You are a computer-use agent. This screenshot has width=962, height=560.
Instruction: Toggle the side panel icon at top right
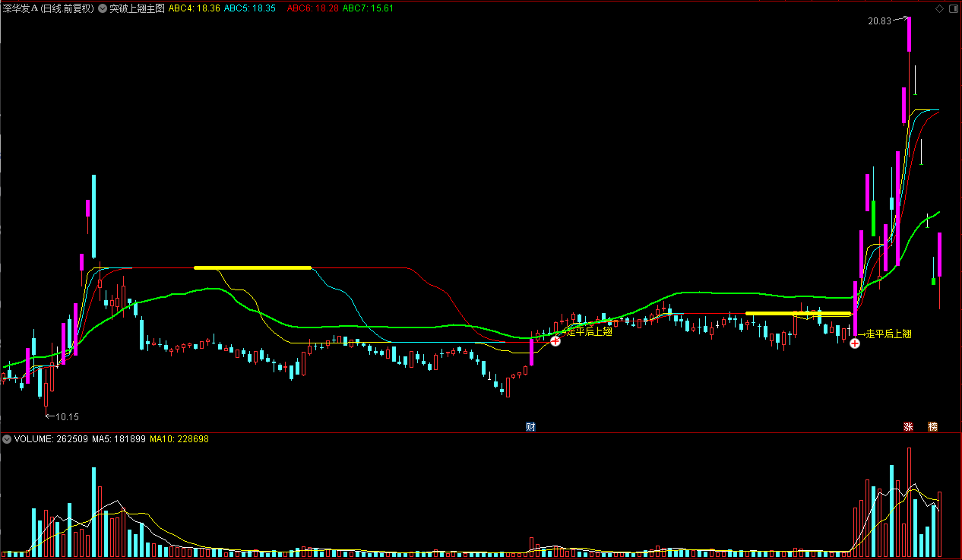[953, 8]
